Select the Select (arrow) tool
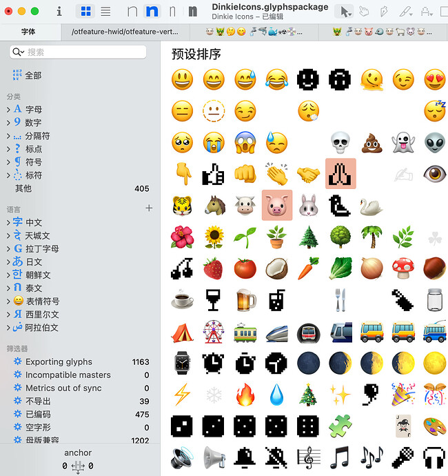This screenshot has width=448, height=476. [344, 12]
